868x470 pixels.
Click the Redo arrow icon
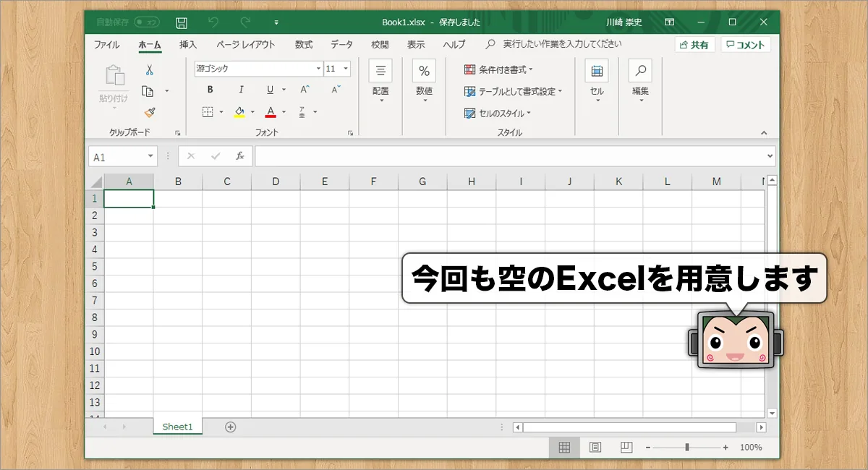point(246,22)
